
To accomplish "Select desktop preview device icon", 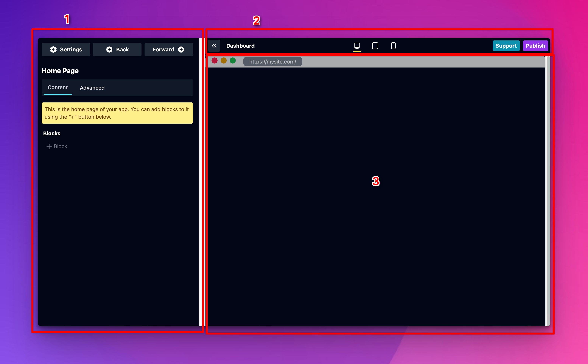I will (x=357, y=46).
